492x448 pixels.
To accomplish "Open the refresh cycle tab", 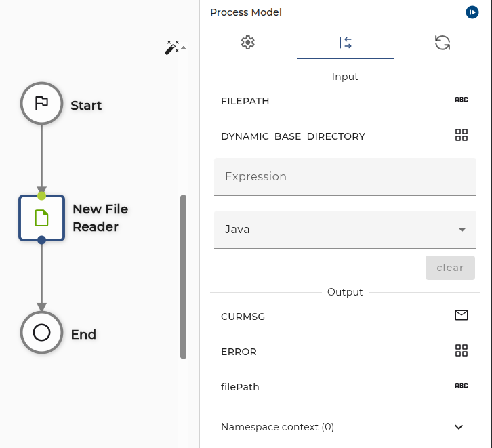I will pos(443,43).
